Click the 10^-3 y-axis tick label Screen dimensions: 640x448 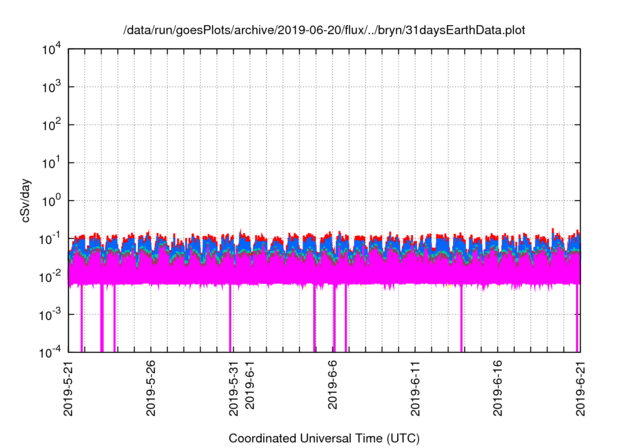coord(50,315)
